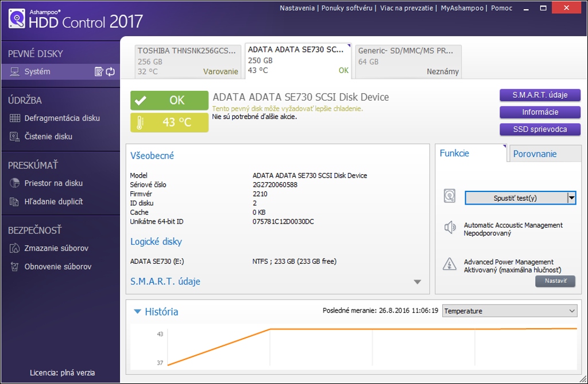The image size is (588, 384).
Task: Click the refresh arrows icon beside Systém
Action: pyautogui.click(x=110, y=72)
